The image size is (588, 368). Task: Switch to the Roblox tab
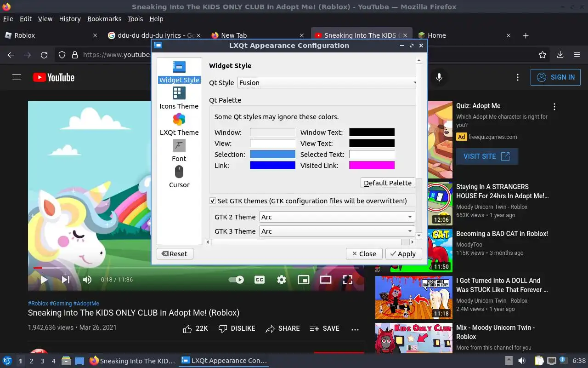51,35
